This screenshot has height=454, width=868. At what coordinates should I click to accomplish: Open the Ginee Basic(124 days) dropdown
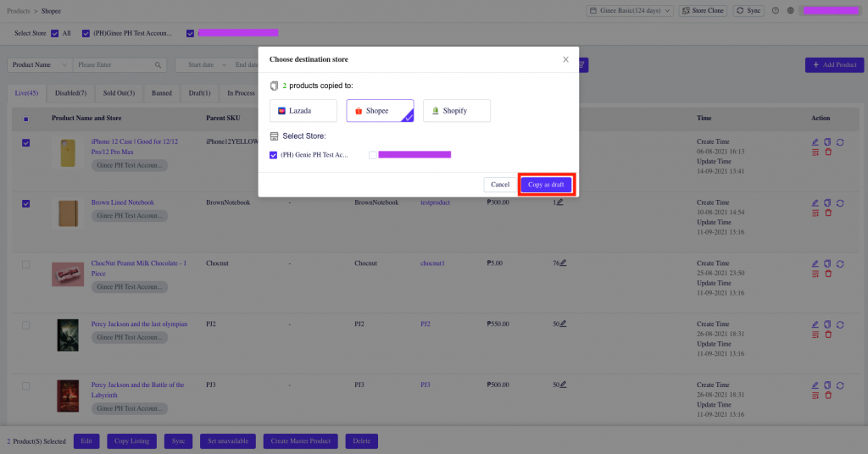point(629,10)
